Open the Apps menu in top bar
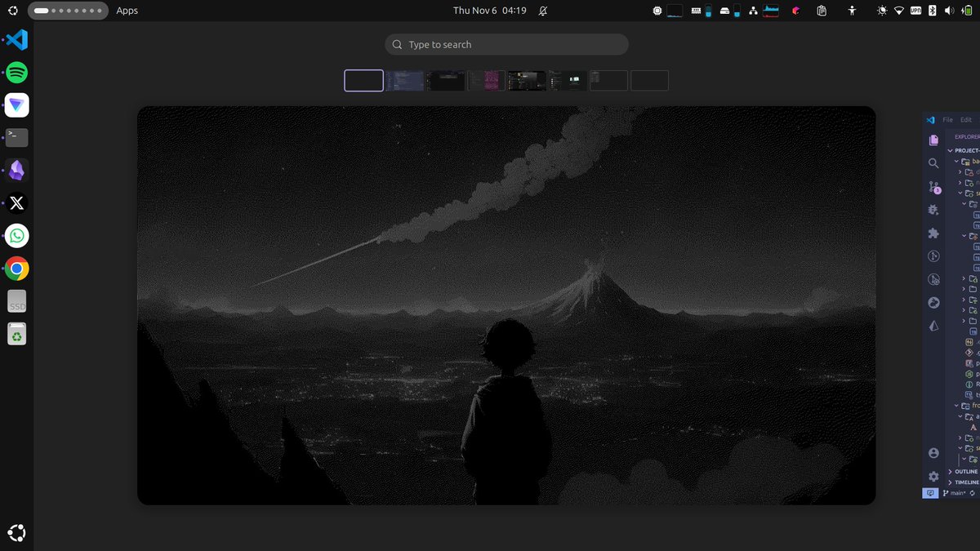The width and height of the screenshot is (980, 551). tap(127, 11)
